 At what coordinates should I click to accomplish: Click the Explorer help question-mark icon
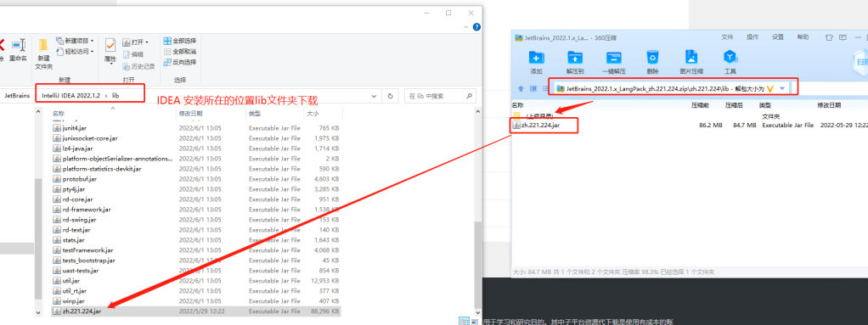pyautogui.click(x=476, y=26)
